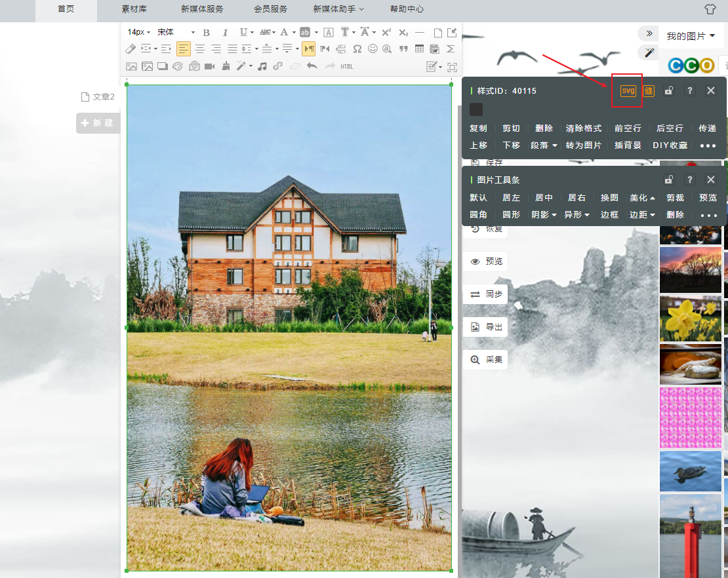This screenshot has height=578, width=728.
Task: Toggle right-align paragraph button
Action: coord(216,48)
